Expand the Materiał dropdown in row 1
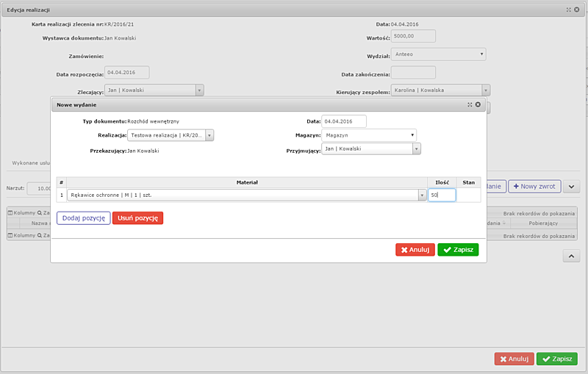 (x=422, y=195)
